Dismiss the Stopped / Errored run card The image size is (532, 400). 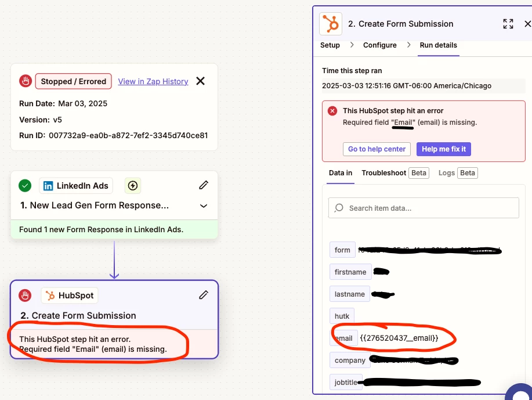coord(201,81)
